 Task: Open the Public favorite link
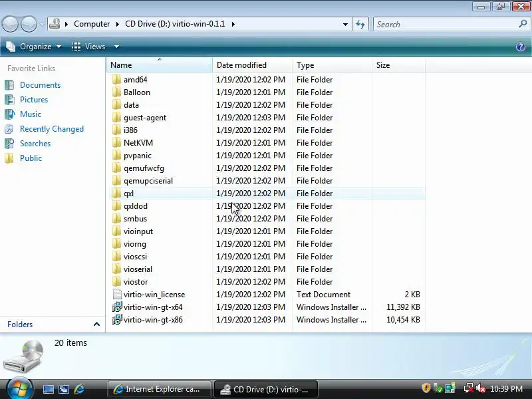(31, 158)
